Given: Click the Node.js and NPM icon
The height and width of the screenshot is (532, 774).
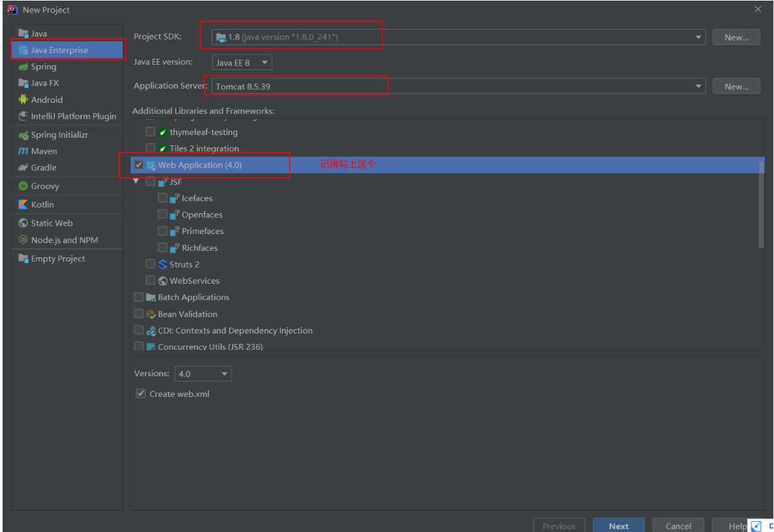Looking at the screenshot, I should 23,240.
